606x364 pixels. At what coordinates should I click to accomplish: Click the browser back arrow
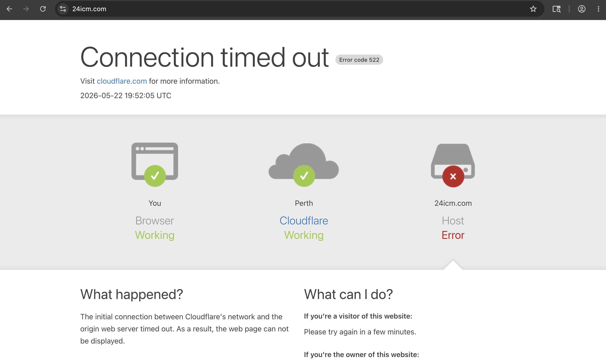click(x=9, y=9)
